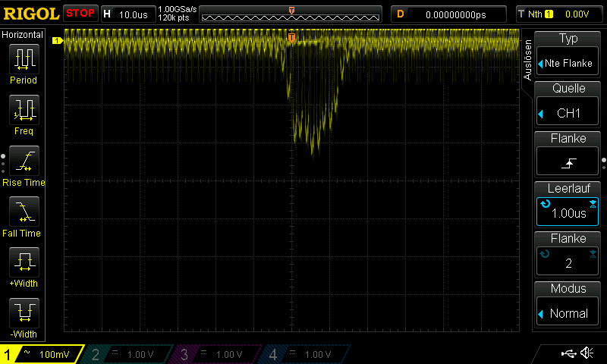Image resolution: width=607 pixels, height=364 pixels.
Task: Select the Freq measurement icon
Action: [x=24, y=110]
